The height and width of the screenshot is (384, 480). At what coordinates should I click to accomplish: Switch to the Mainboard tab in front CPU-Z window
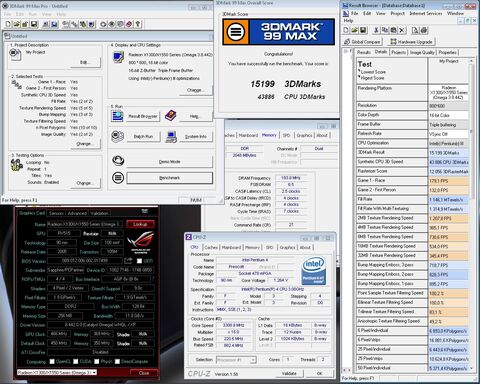pos(231,247)
